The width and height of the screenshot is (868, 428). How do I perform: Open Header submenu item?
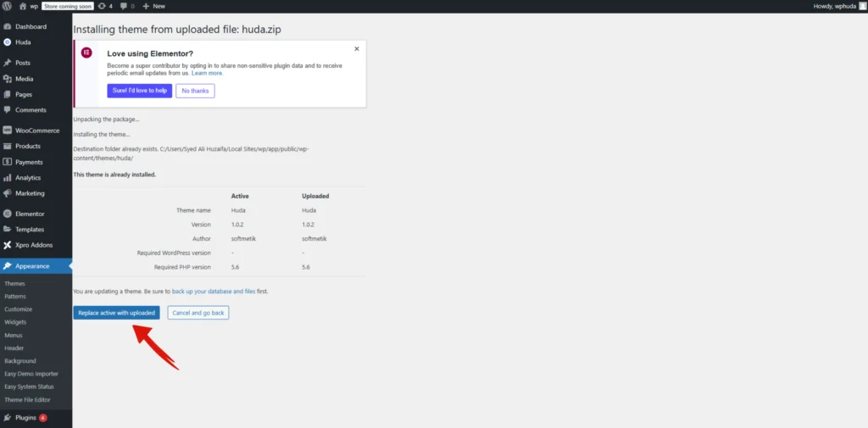pos(14,347)
